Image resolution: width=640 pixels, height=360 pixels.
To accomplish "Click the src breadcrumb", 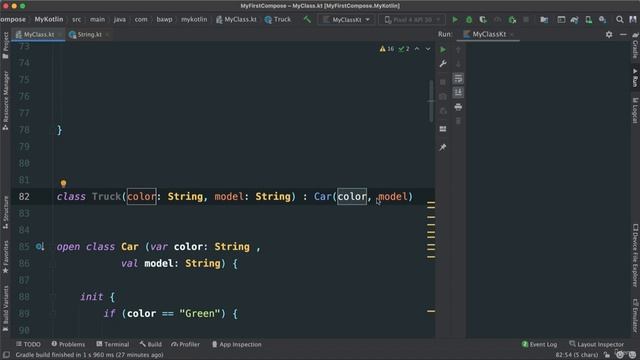I will coord(76,19).
